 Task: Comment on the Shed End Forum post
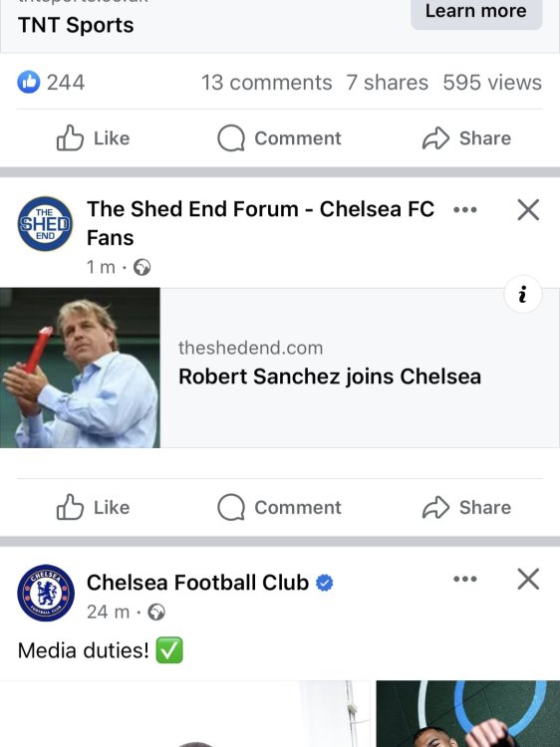[279, 507]
